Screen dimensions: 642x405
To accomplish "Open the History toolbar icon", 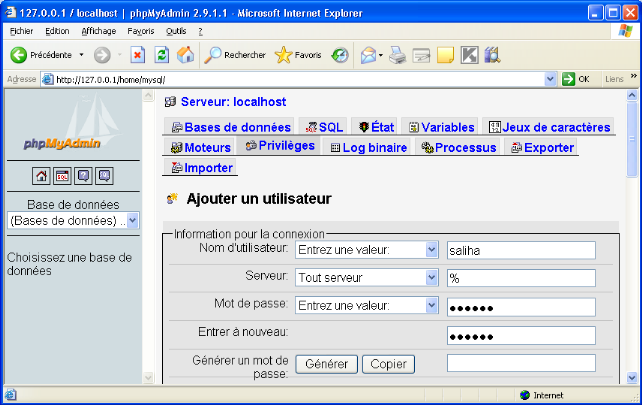I will (340, 55).
